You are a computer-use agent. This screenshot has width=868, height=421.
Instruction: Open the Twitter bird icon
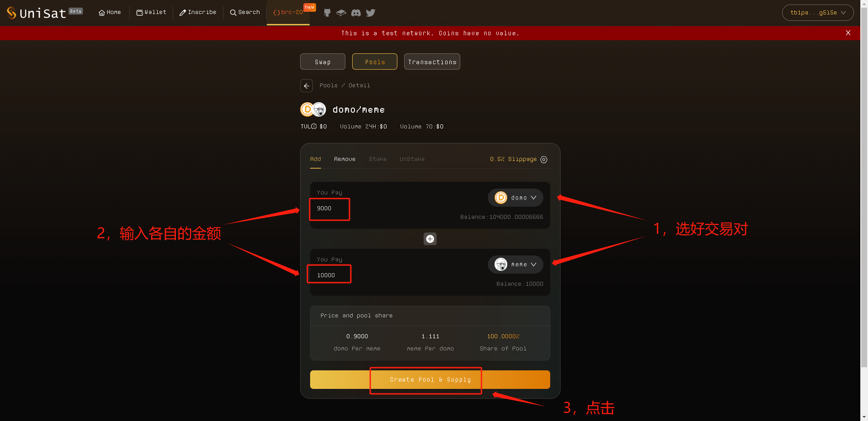pyautogui.click(x=371, y=13)
